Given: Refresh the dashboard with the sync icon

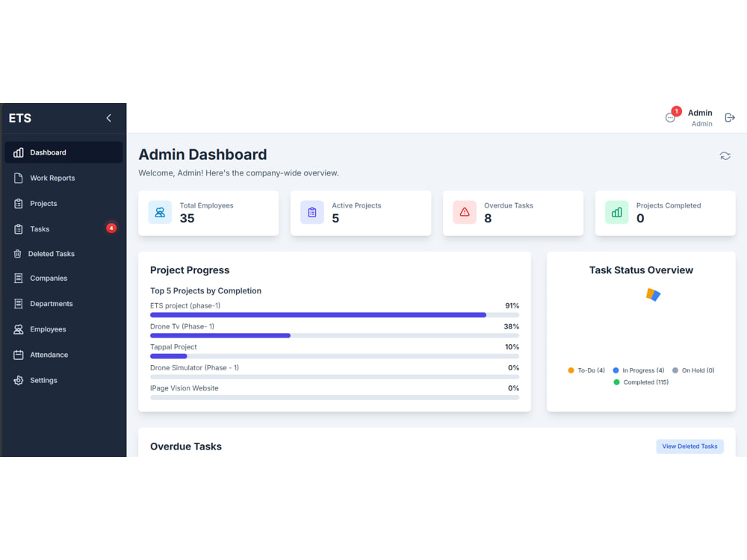Looking at the screenshot, I should pyautogui.click(x=725, y=156).
